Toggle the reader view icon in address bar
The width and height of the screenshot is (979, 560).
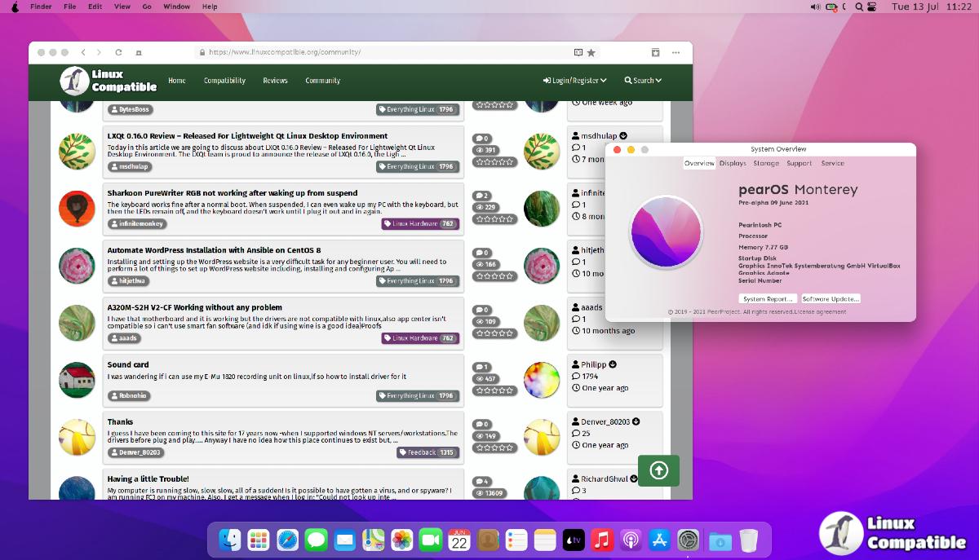tap(578, 52)
